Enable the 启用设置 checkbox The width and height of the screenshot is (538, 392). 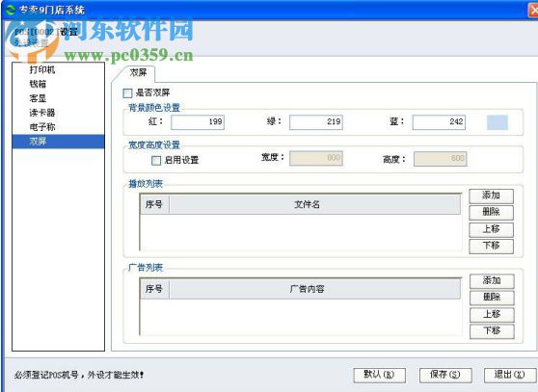(156, 160)
